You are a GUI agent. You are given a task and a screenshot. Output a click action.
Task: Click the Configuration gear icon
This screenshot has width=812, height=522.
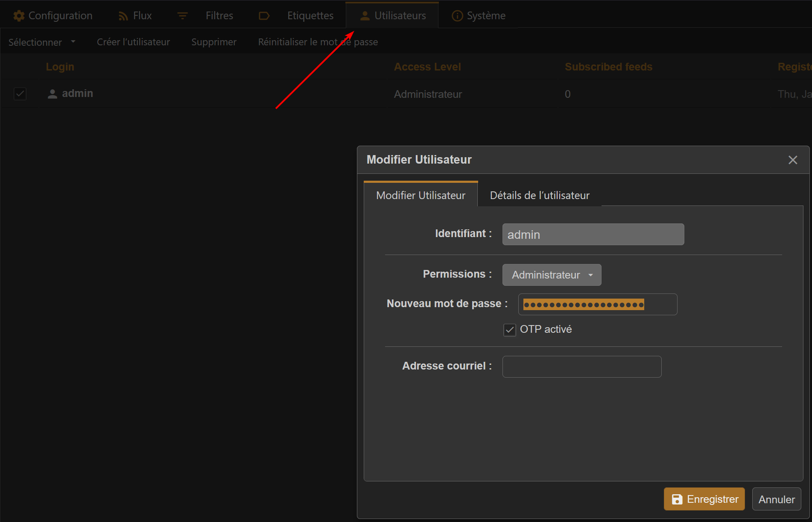19,16
